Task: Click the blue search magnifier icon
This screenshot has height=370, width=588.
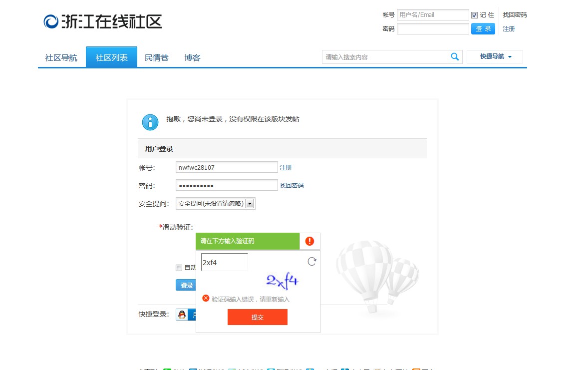Action: (454, 57)
